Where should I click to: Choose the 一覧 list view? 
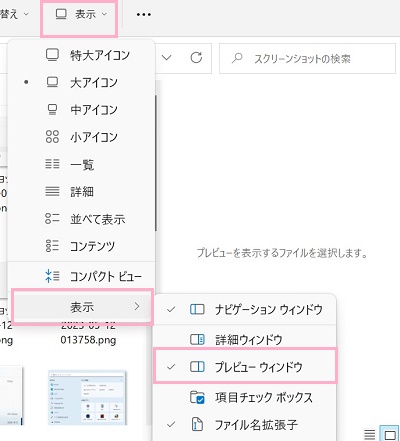pos(82,164)
